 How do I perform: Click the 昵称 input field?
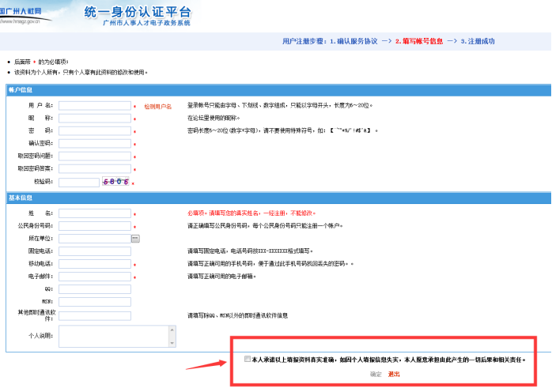coord(95,119)
